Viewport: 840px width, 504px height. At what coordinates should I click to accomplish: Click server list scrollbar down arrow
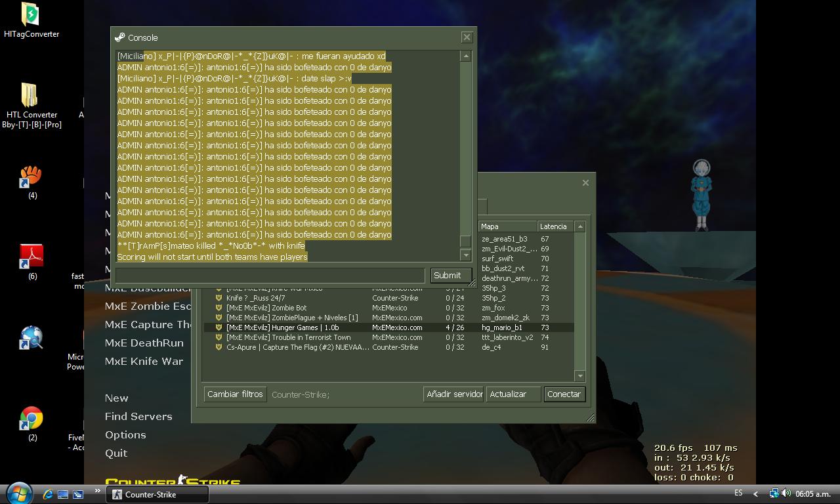(579, 375)
